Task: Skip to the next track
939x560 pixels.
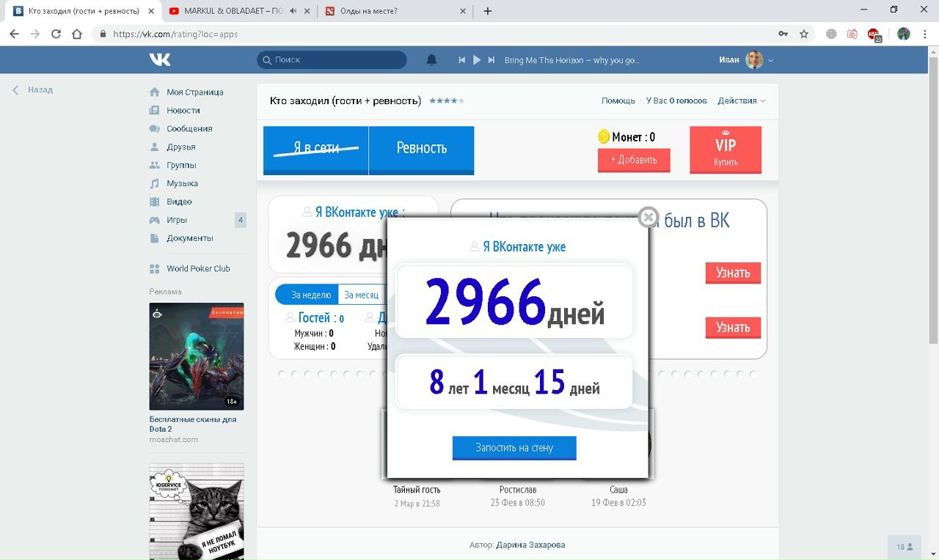Action: coord(492,60)
